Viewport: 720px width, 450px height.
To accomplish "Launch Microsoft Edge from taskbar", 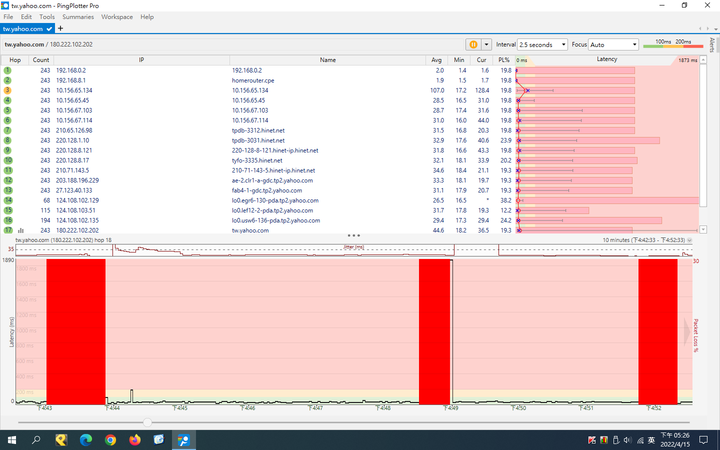I will click(86, 440).
